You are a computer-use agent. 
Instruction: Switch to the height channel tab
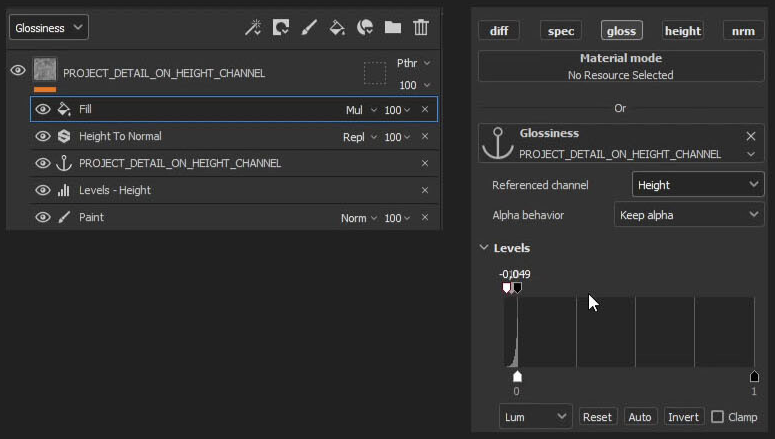(683, 31)
